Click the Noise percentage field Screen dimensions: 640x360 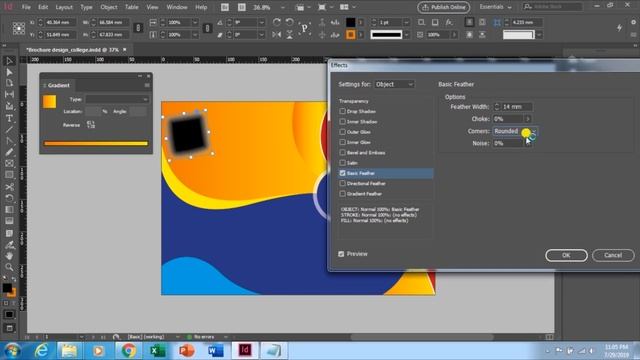[x=508, y=143]
